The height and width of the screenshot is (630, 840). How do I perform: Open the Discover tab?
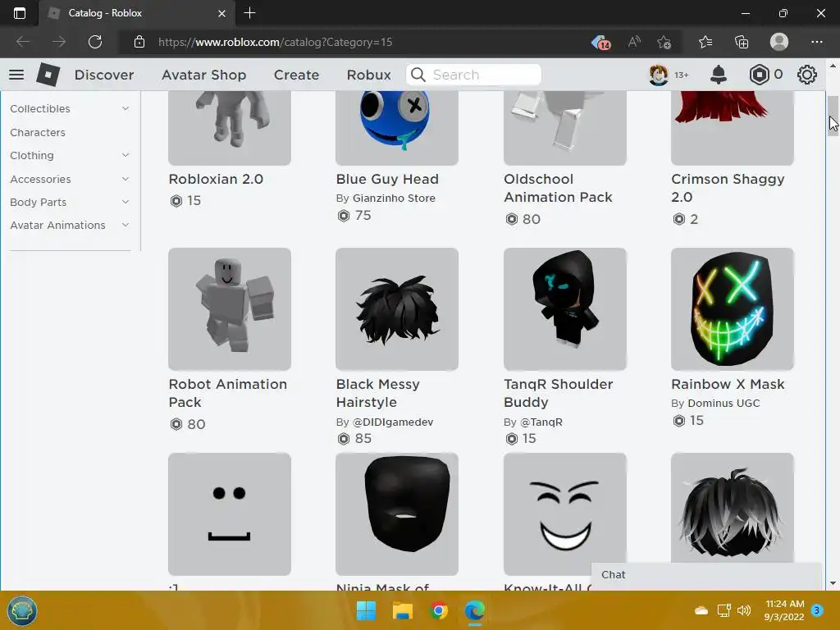[104, 75]
